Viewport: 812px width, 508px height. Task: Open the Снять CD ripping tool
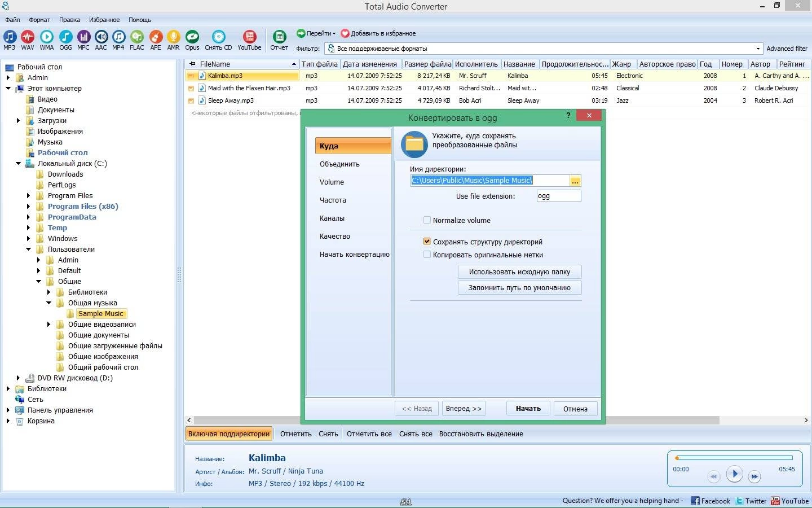(x=218, y=40)
